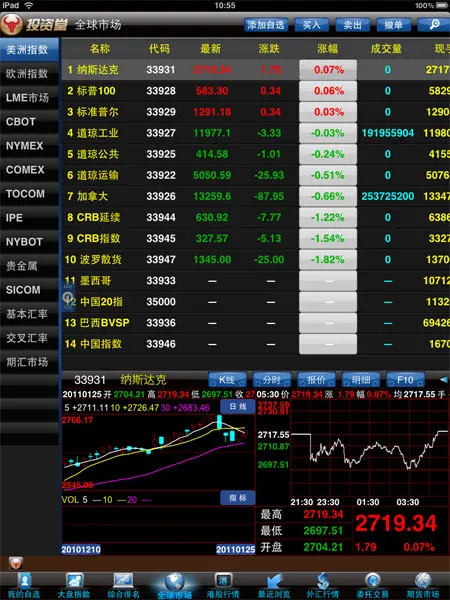Switch to 分时 intraday tab

[x=272, y=380]
